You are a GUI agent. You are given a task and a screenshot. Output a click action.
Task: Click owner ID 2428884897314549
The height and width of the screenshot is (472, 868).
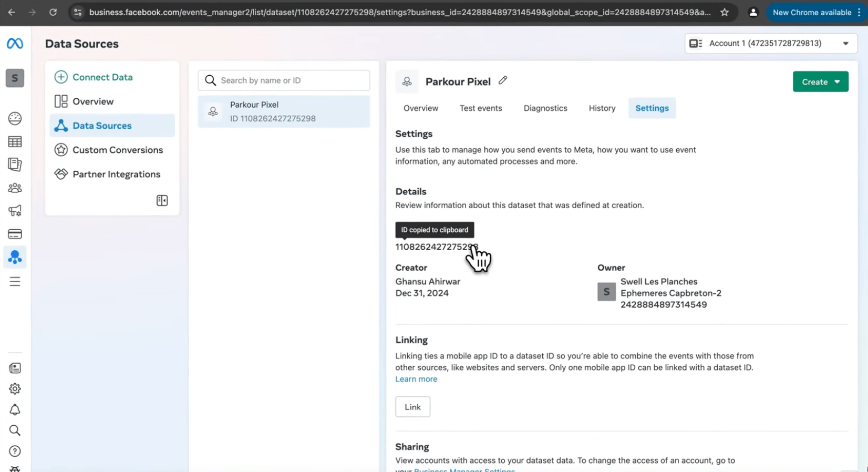(x=664, y=305)
